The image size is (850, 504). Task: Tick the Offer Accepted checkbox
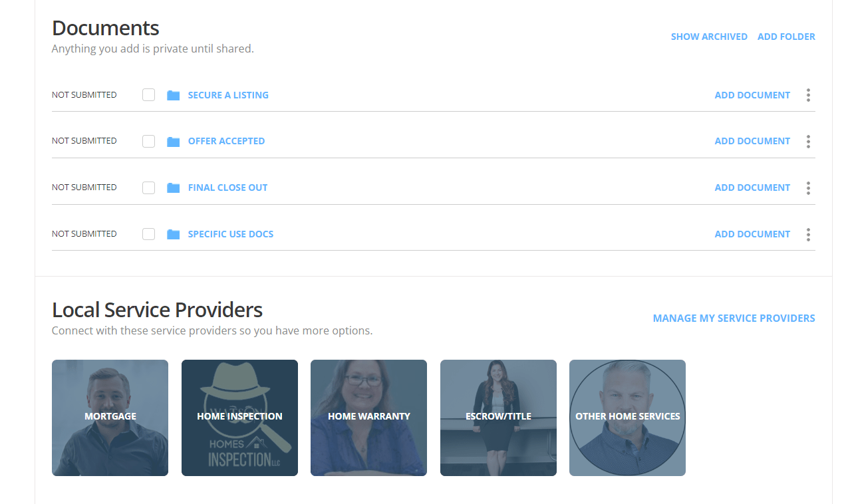click(x=149, y=142)
